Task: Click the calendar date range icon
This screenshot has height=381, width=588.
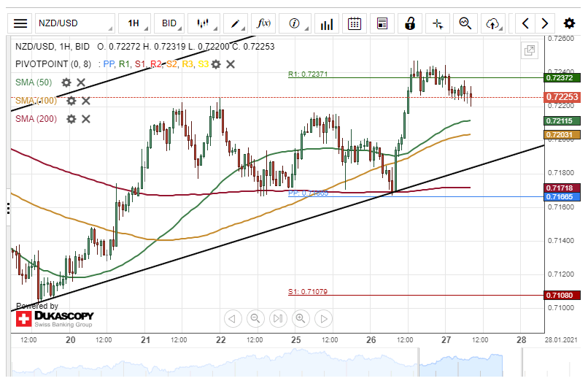Action: click(x=355, y=23)
